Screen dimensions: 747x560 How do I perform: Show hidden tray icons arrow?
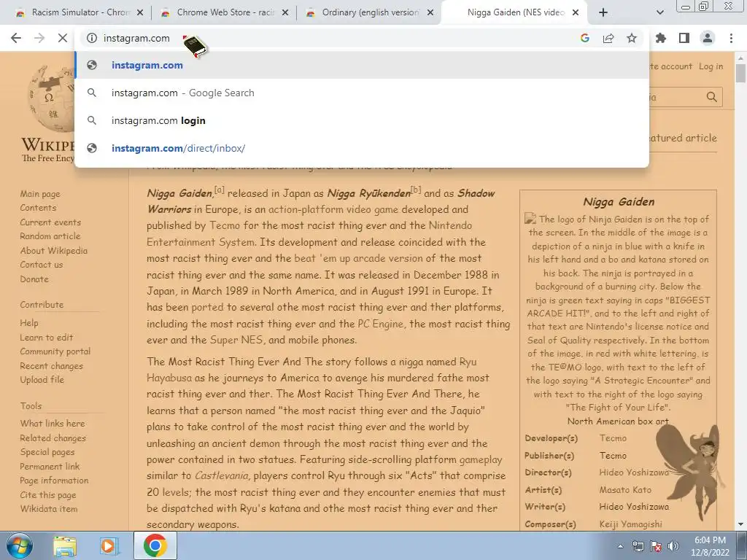(620, 546)
